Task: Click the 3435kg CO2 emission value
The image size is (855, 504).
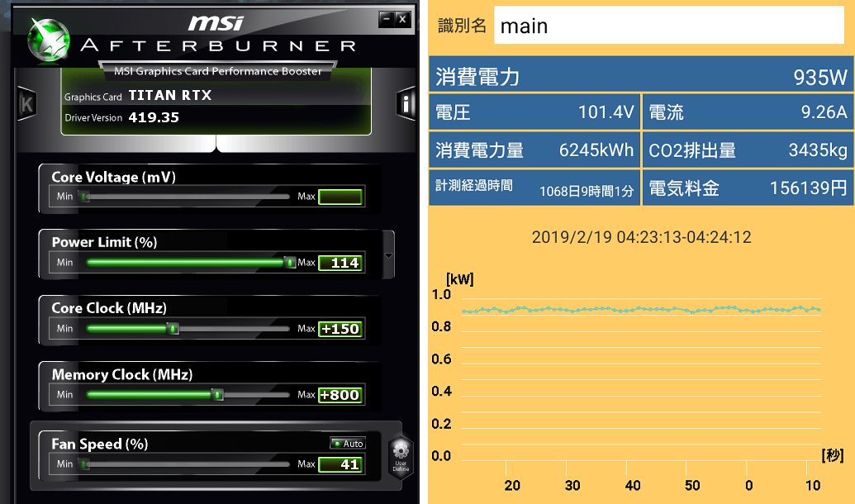Action: coord(818,150)
